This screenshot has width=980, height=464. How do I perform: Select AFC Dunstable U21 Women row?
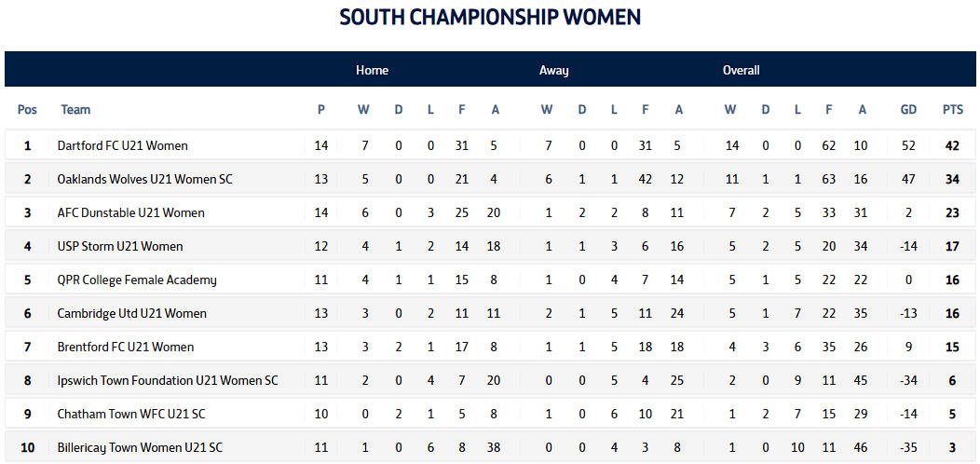130,212
